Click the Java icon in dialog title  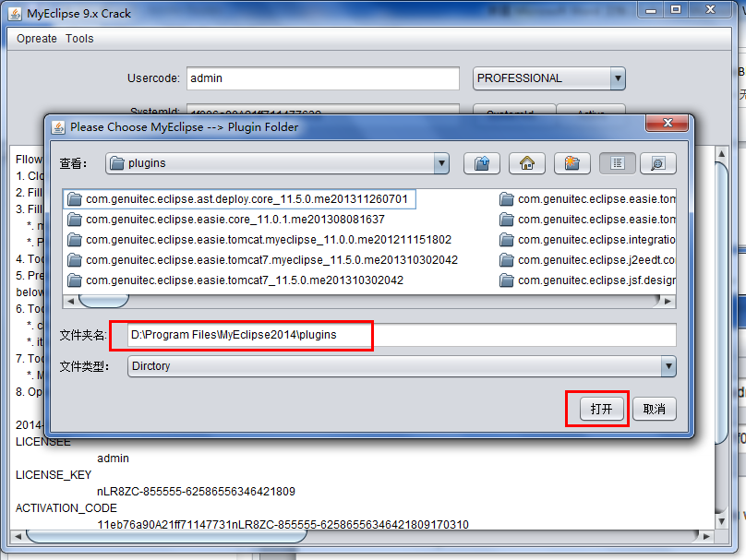click(x=58, y=127)
